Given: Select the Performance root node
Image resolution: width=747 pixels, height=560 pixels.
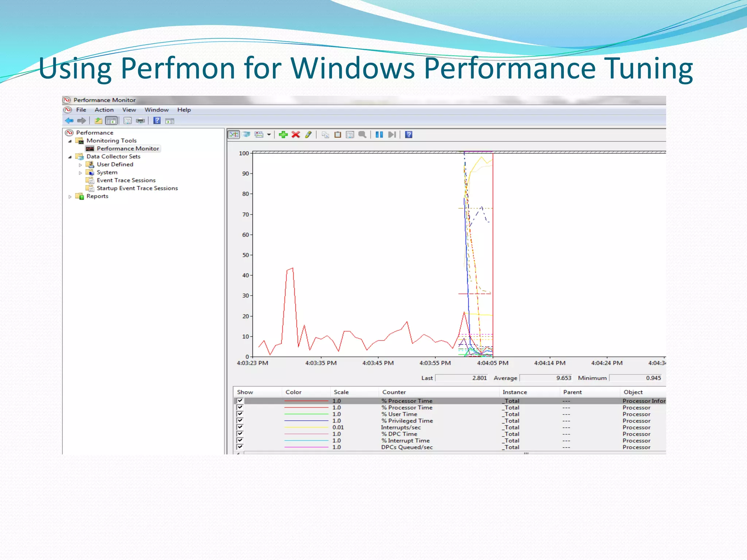Looking at the screenshot, I should pos(94,133).
